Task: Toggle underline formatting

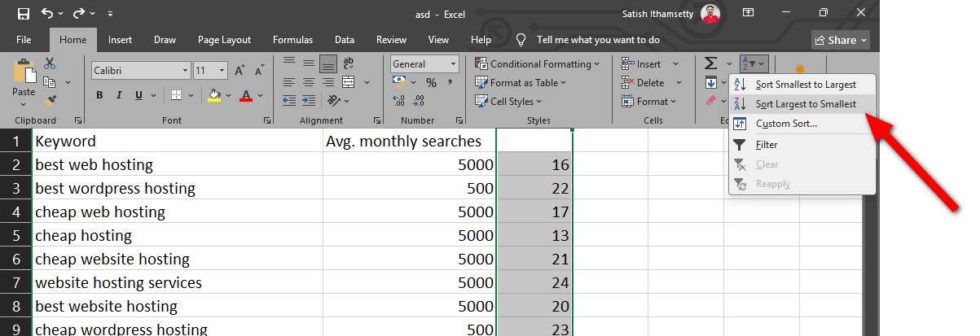Action: tap(139, 95)
